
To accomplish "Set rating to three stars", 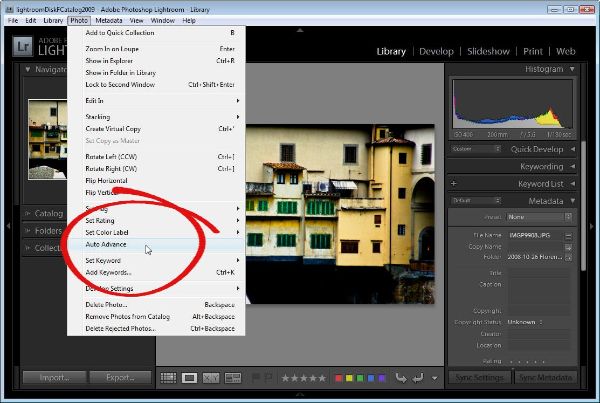I will click(304, 378).
